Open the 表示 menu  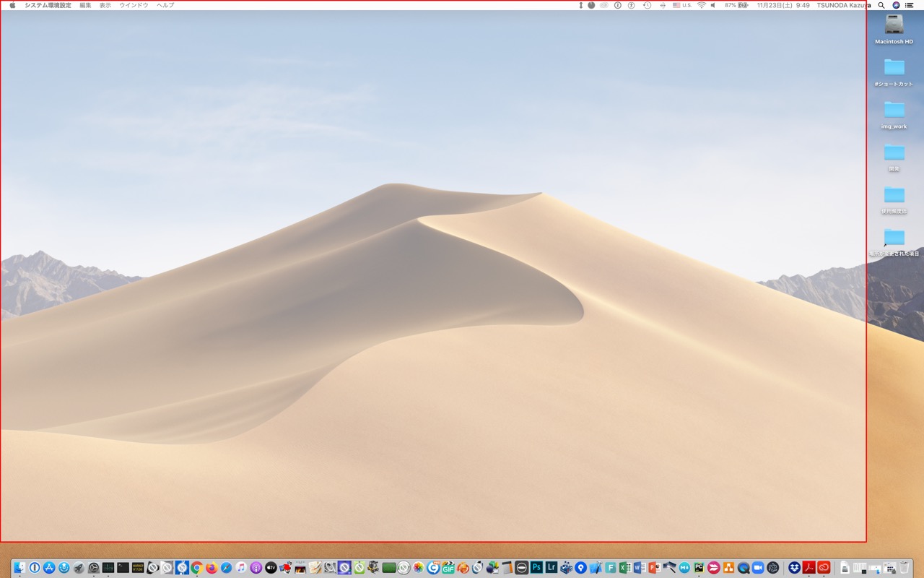coord(105,5)
